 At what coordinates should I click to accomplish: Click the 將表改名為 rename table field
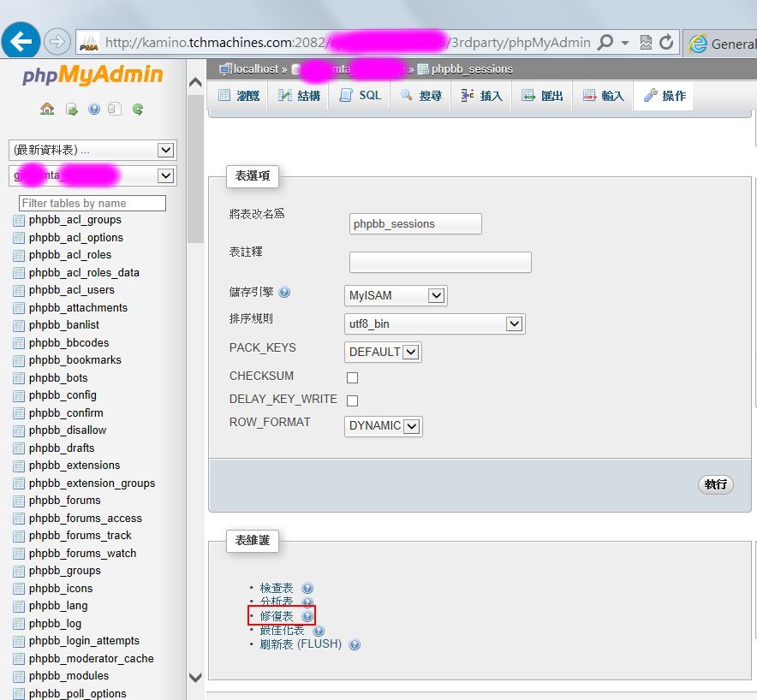tap(415, 224)
